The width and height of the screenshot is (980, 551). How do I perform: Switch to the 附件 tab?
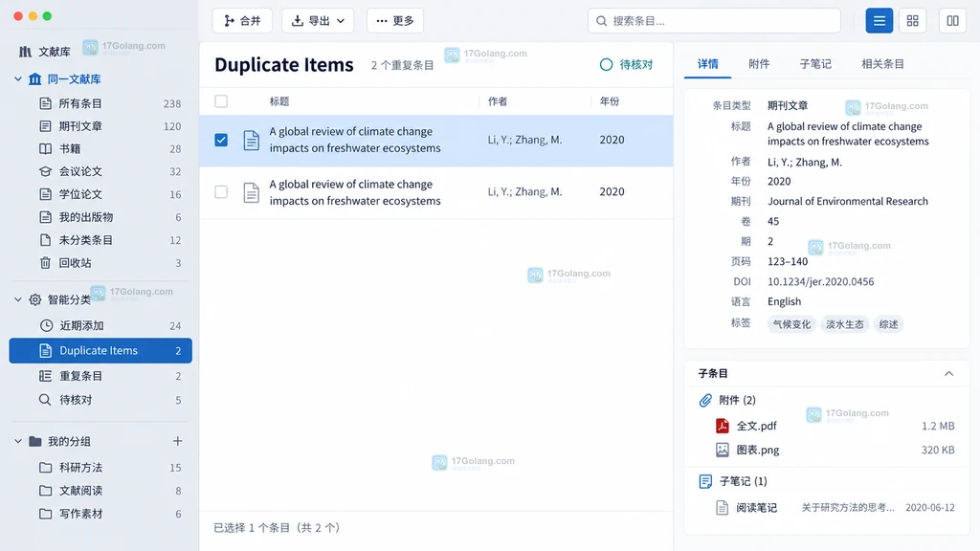click(759, 64)
